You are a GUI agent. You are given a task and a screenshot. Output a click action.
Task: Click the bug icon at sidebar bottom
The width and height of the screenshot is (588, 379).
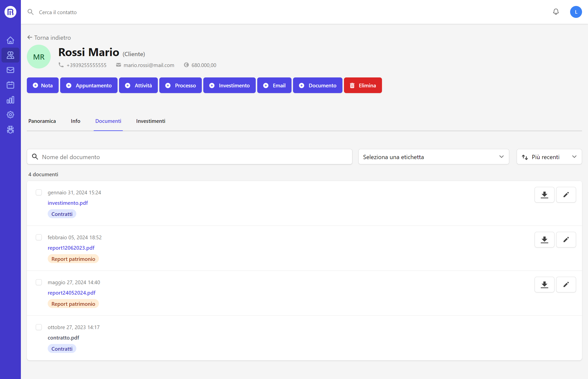click(x=10, y=130)
